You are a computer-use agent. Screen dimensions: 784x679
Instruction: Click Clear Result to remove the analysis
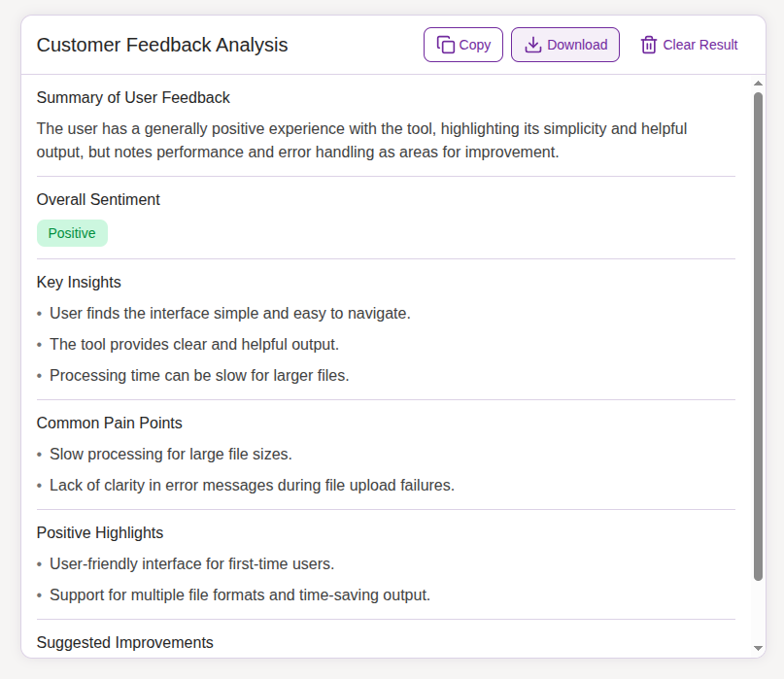(x=689, y=44)
